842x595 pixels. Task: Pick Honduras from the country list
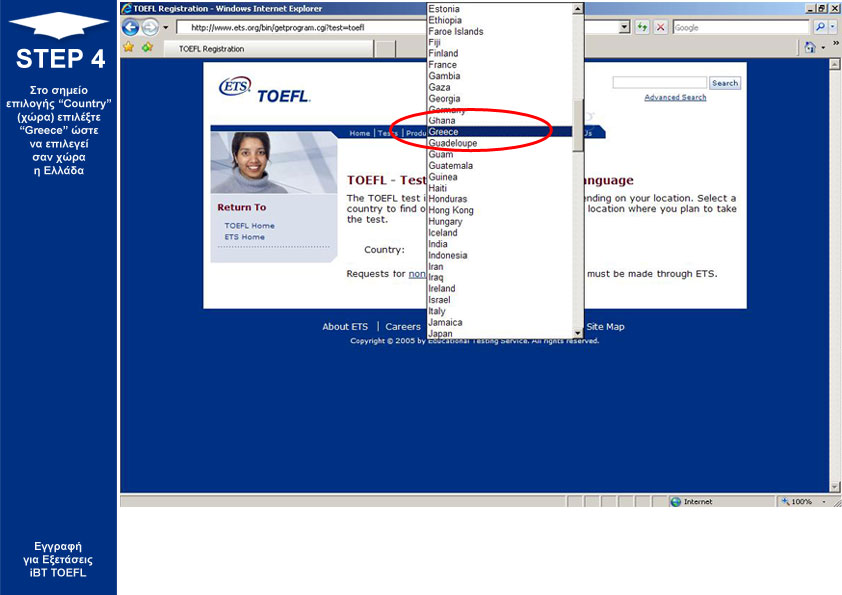click(x=499, y=199)
